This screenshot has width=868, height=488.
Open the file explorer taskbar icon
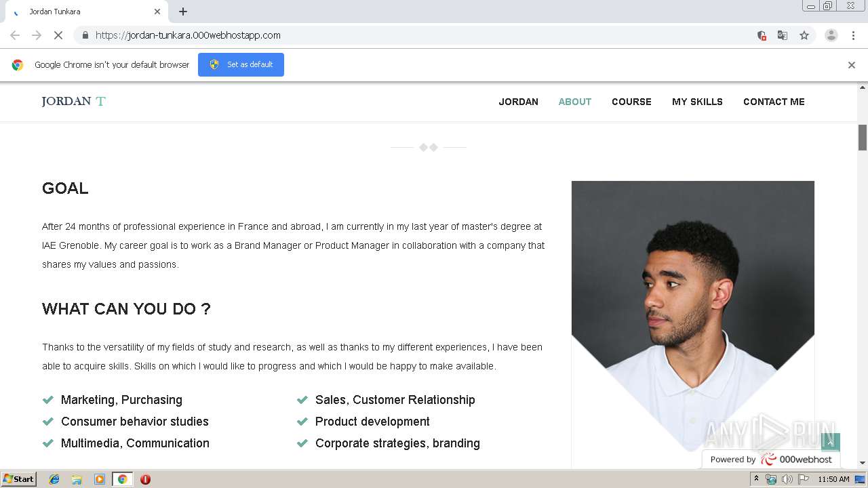tap(77, 479)
